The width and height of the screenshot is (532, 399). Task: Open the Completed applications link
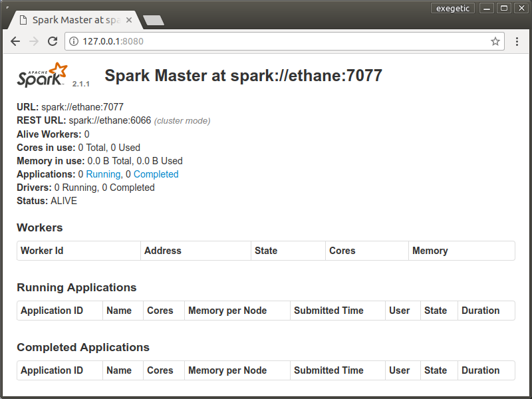156,174
